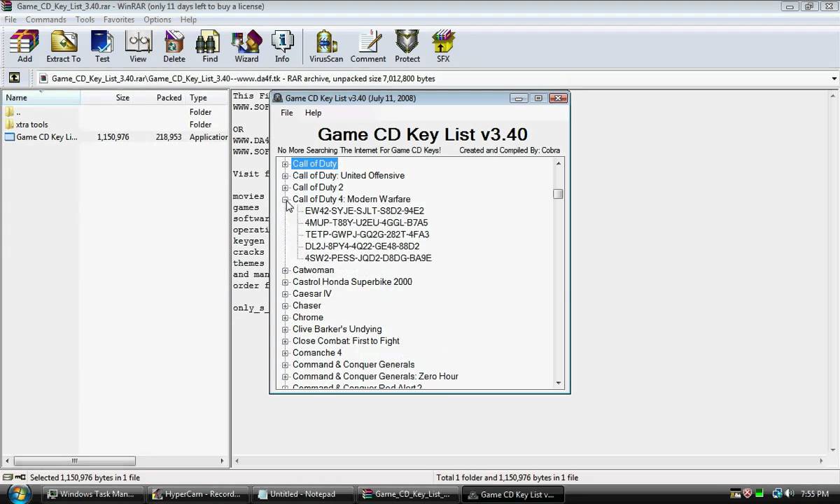Select the parent '..' folder entry
This screenshot has height=504, width=840.
(13, 112)
